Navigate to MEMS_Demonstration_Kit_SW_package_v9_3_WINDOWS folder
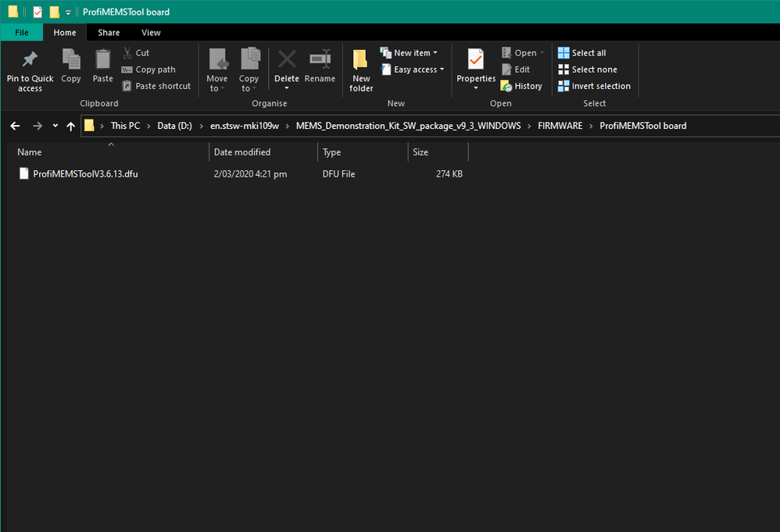This screenshot has width=780, height=532. (x=409, y=126)
